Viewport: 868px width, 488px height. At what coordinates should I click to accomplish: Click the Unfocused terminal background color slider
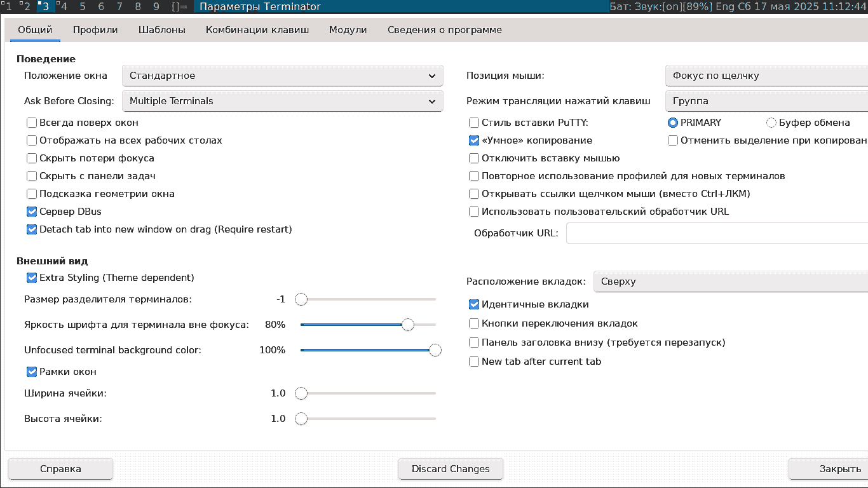click(368, 350)
